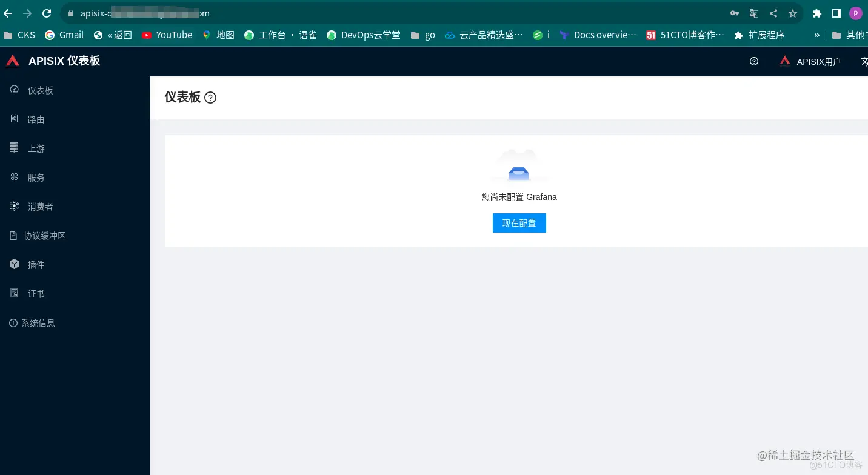868x475 pixels.
Task: Open the APISIX用户 account menu
Action: tap(810, 61)
